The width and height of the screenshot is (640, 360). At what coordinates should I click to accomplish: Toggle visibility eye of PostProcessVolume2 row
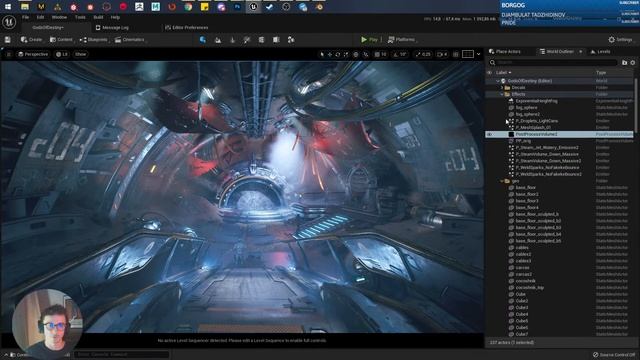(489, 134)
